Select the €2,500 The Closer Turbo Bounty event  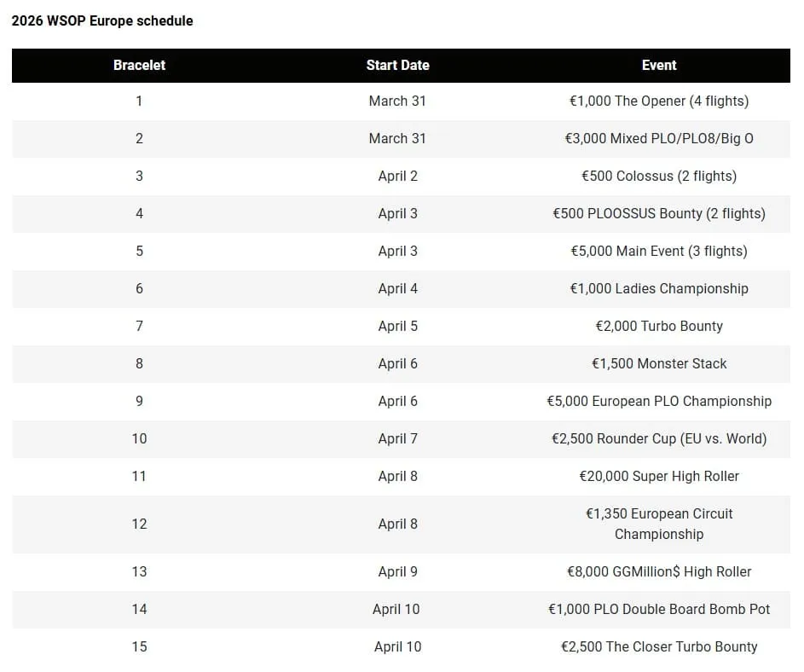[658, 646]
